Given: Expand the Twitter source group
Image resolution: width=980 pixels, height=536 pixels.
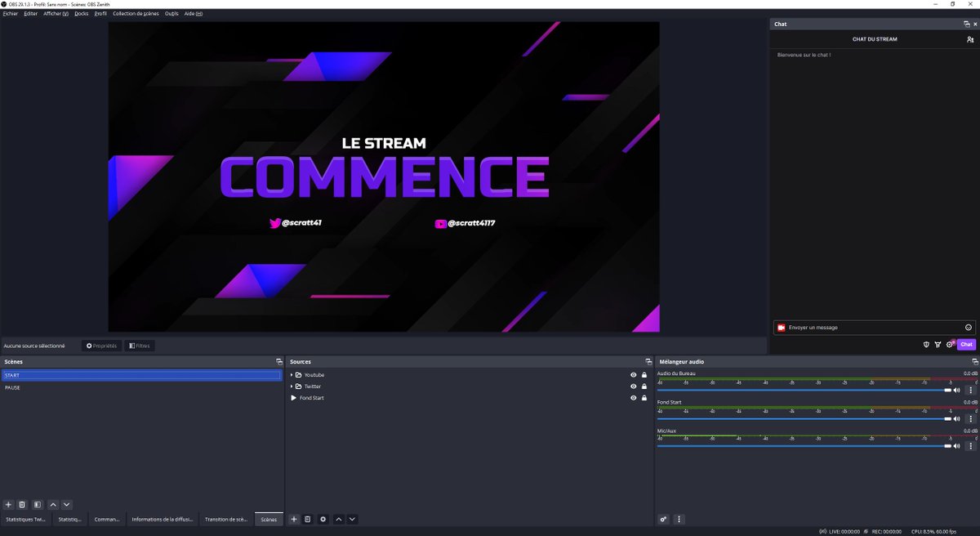Looking at the screenshot, I should point(292,386).
